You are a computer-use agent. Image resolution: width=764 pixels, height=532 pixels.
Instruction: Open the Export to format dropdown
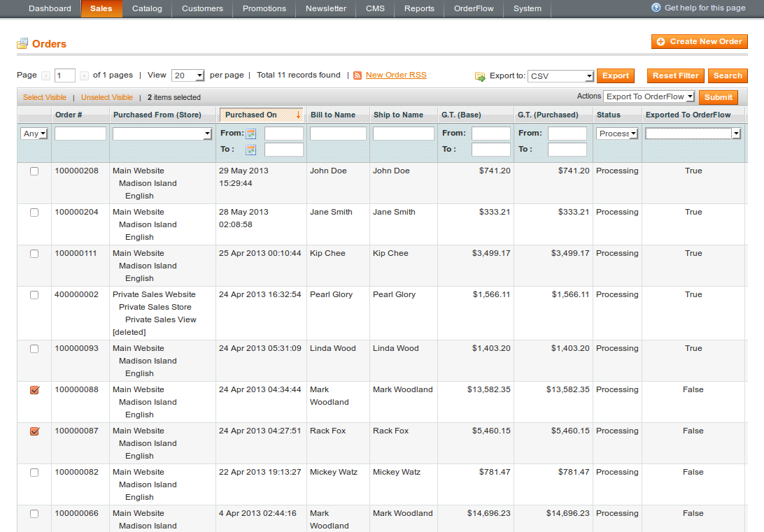560,75
